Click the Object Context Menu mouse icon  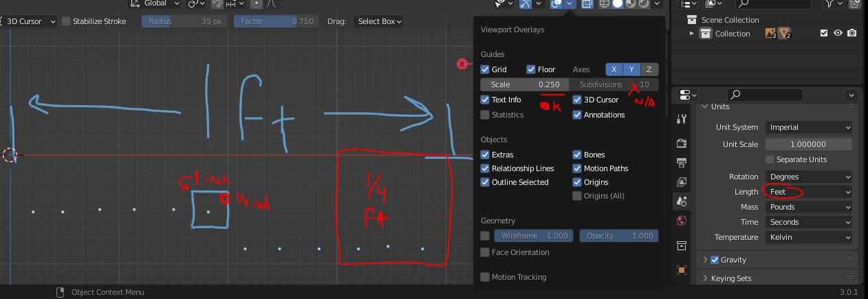(61, 292)
